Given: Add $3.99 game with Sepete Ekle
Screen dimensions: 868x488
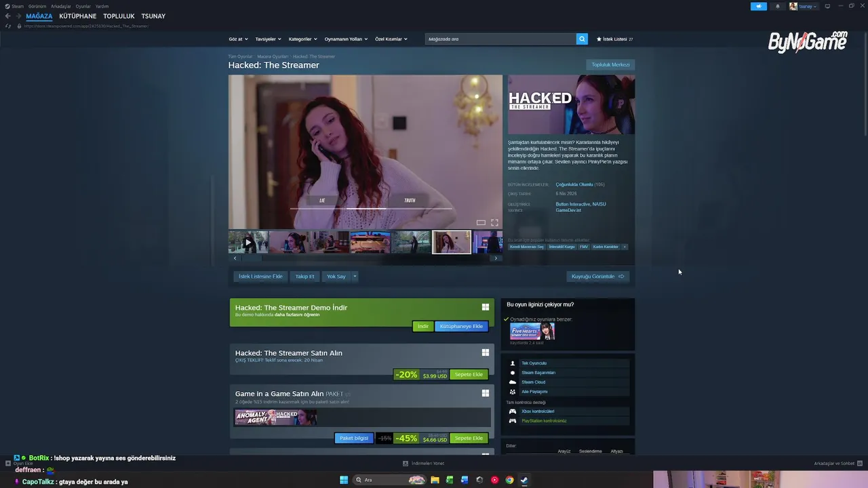Looking at the screenshot, I should point(469,374).
